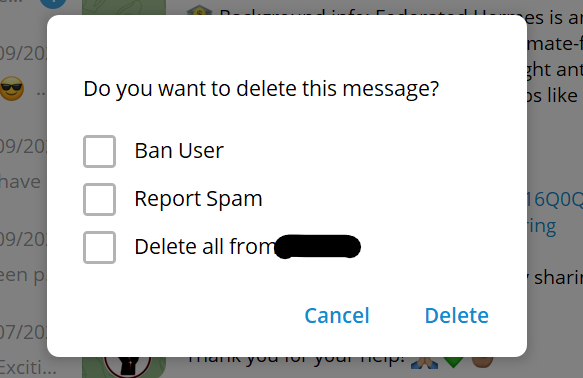
Task: Click the brown fist emoji
Action: (x=482, y=362)
